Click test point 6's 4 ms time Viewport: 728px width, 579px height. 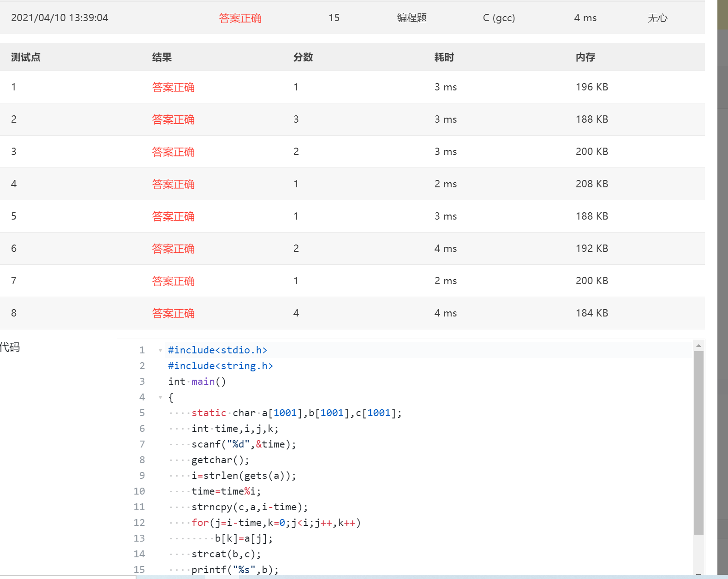[x=446, y=249]
